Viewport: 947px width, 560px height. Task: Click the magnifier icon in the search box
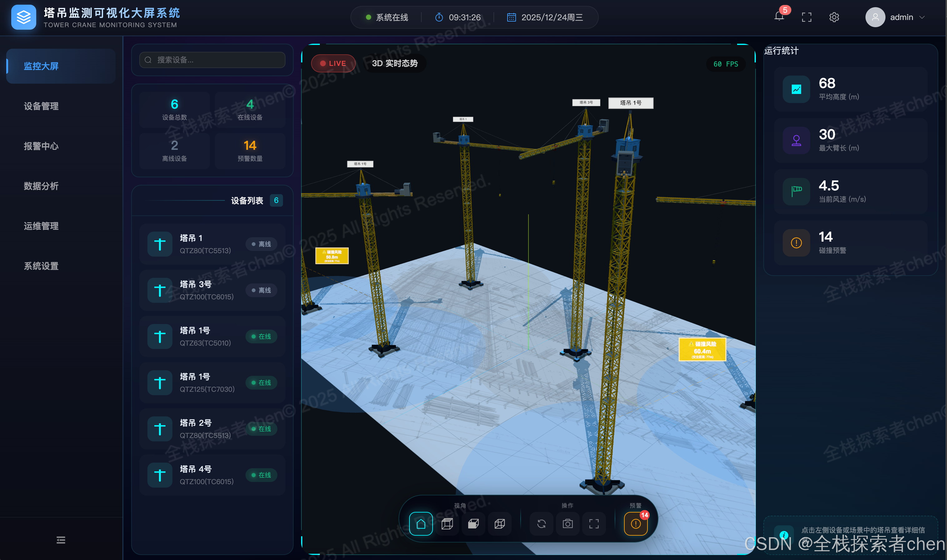148,60
